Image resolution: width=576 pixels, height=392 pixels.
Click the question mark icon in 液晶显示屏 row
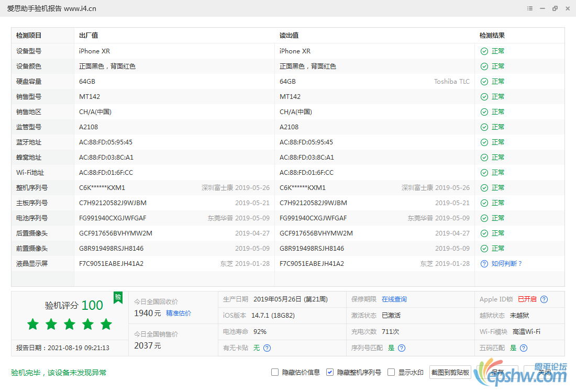484,264
